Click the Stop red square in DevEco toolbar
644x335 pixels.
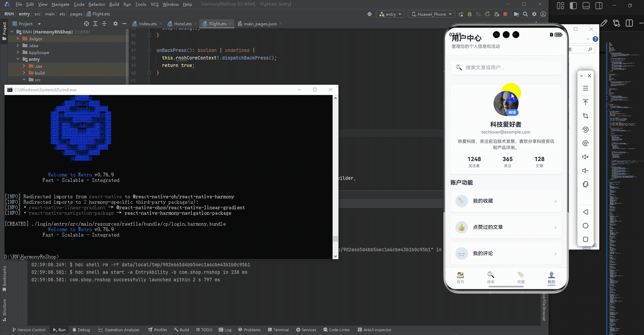point(505,14)
